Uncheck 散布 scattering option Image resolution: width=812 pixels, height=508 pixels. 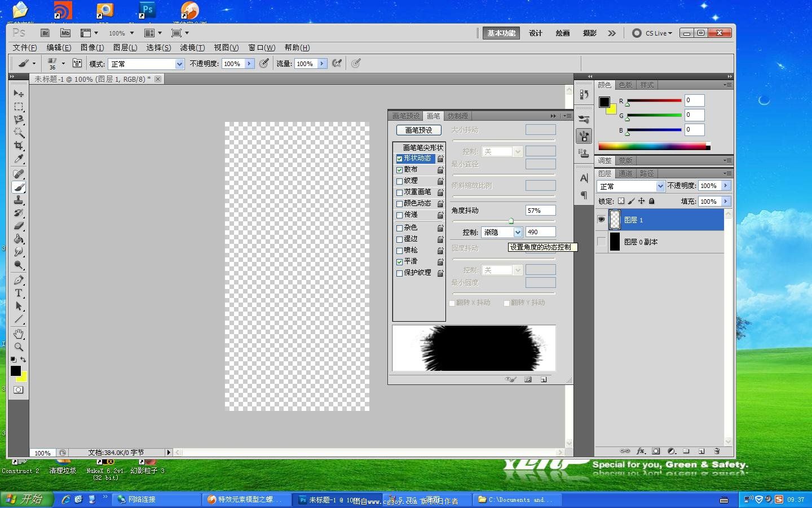(x=400, y=170)
